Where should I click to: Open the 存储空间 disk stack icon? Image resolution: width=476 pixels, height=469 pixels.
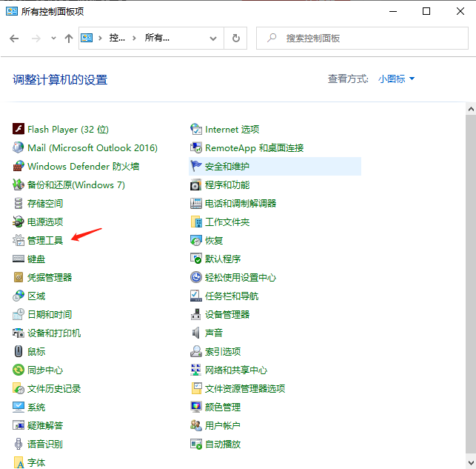[19, 203]
